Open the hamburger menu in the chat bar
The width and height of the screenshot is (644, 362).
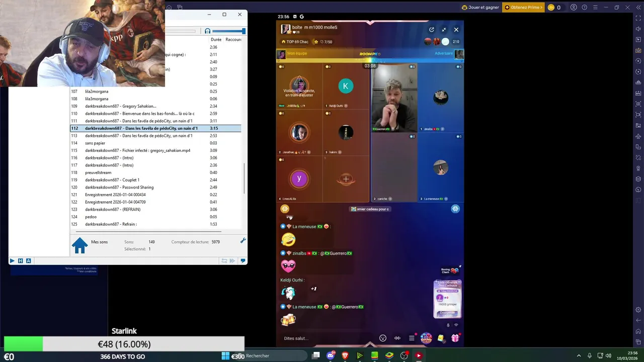[412, 338]
